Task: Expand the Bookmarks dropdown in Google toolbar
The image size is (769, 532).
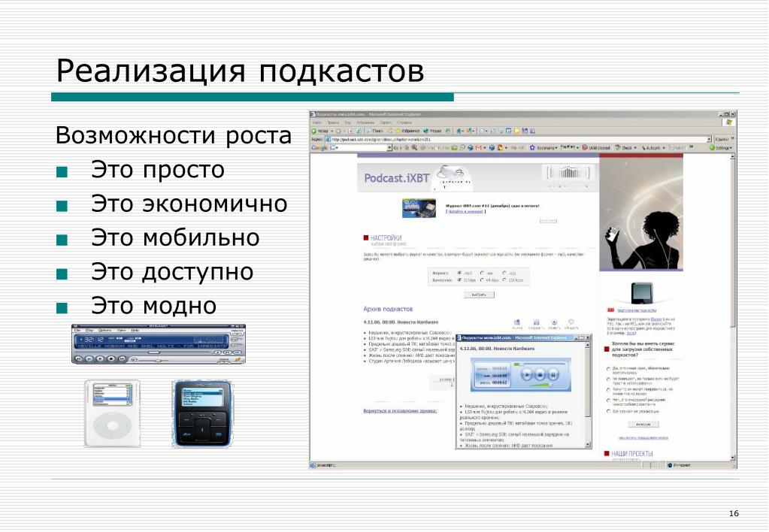Action: click(x=556, y=147)
